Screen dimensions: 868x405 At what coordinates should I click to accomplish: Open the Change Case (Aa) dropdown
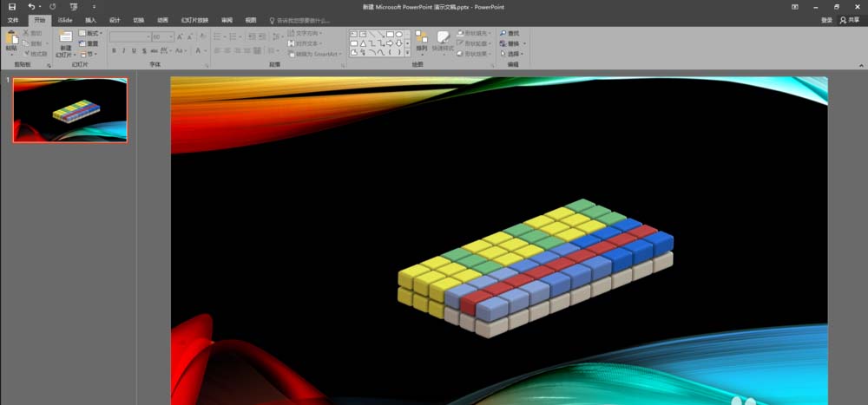[x=181, y=51]
